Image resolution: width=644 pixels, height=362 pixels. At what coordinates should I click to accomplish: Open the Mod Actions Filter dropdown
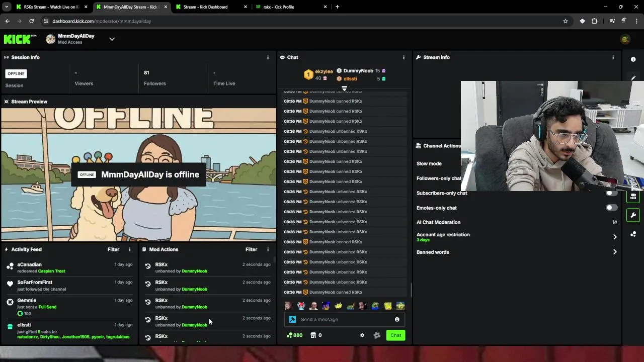tap(251, 249)
